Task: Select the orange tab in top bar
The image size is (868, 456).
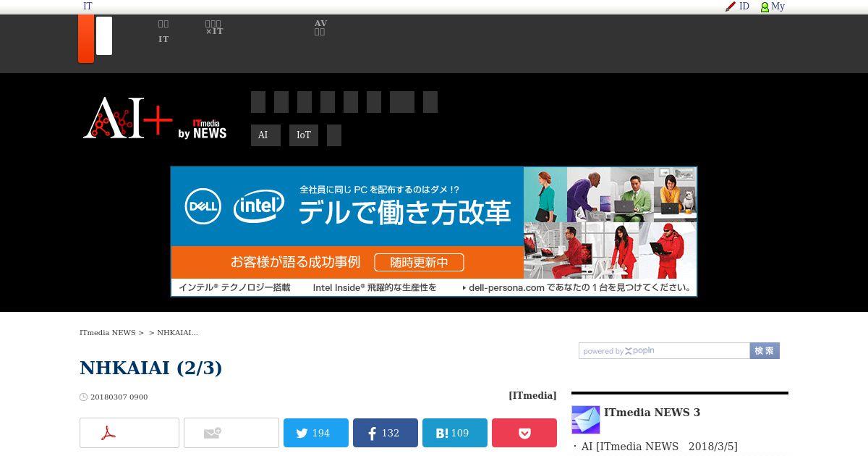Action: tap(86, 39)
